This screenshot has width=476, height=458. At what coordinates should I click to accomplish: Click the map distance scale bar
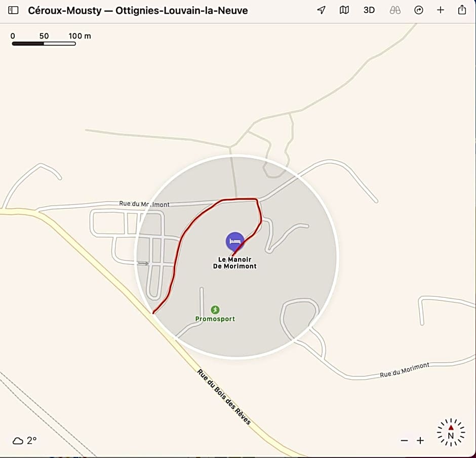(44, 44)
